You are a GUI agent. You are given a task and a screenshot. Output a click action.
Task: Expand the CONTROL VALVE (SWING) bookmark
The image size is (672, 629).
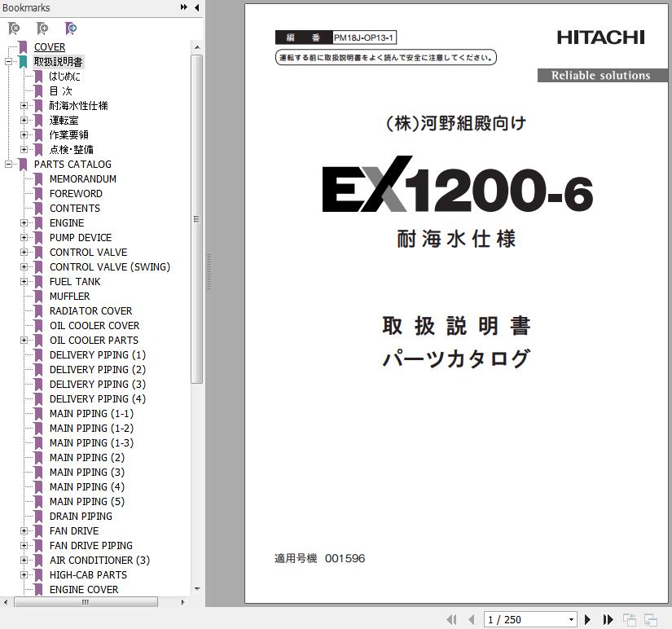24,266
